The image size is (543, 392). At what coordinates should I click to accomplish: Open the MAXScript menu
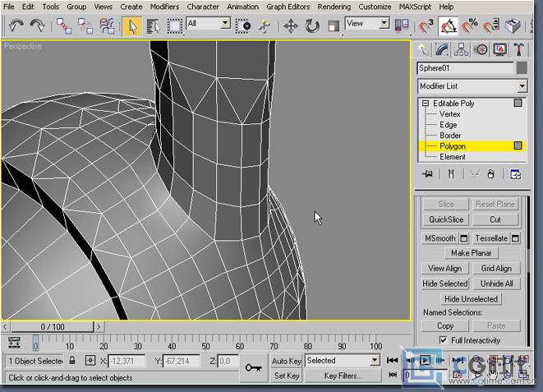point(415,7)
